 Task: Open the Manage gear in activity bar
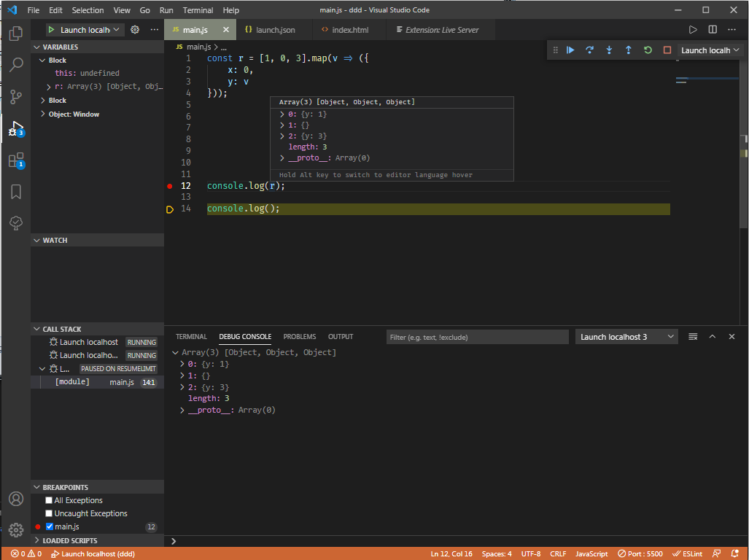(16, 529)
